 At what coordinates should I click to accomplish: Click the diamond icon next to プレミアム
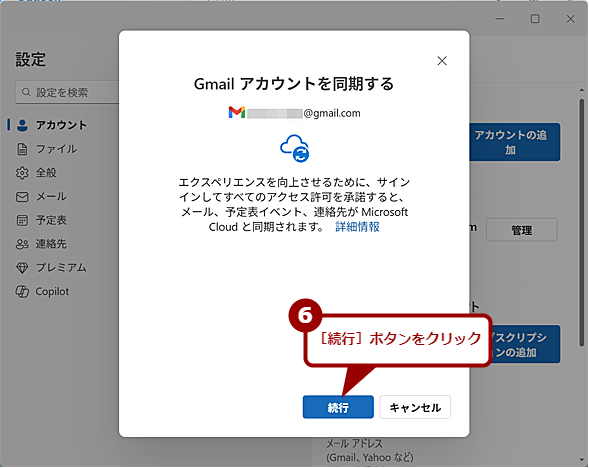[x=22, y=268]
